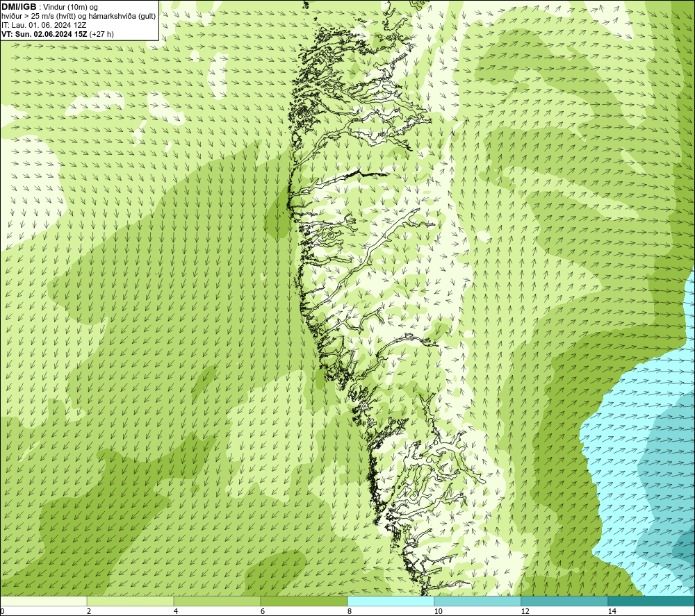The image size is (695, 616).
Task: Click the scale label '2'
Action: [x=89, y=611]
